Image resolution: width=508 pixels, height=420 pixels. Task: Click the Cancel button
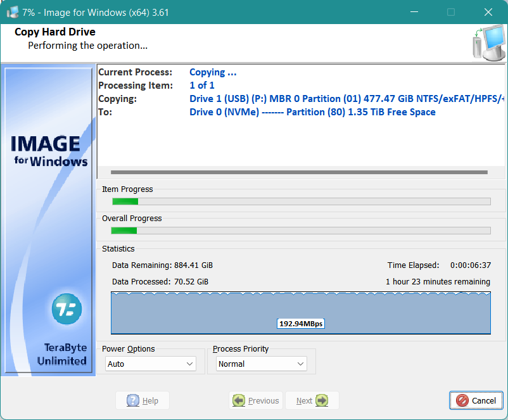coord(476,400)
